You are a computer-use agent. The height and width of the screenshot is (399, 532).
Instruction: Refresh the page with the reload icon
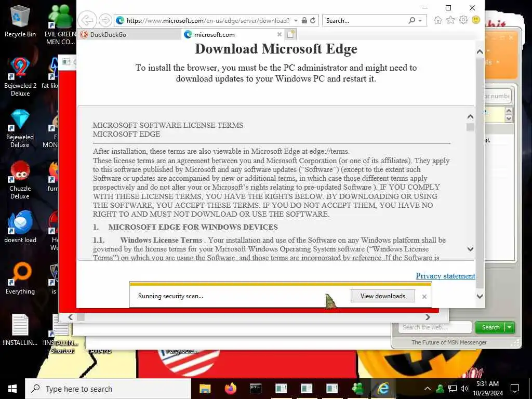tap(313, 20)
